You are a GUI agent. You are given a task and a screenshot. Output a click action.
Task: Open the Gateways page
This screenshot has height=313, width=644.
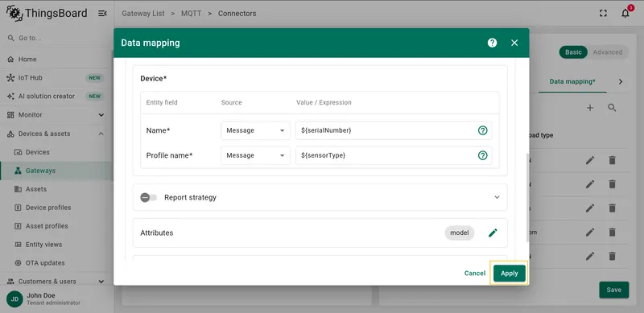[x=56, y=171]
